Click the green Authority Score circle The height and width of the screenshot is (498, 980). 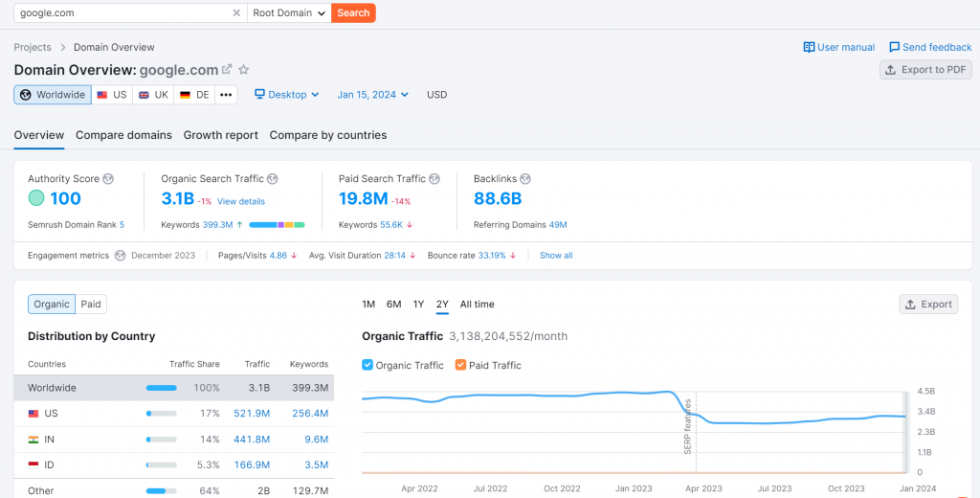click(36, 198)
